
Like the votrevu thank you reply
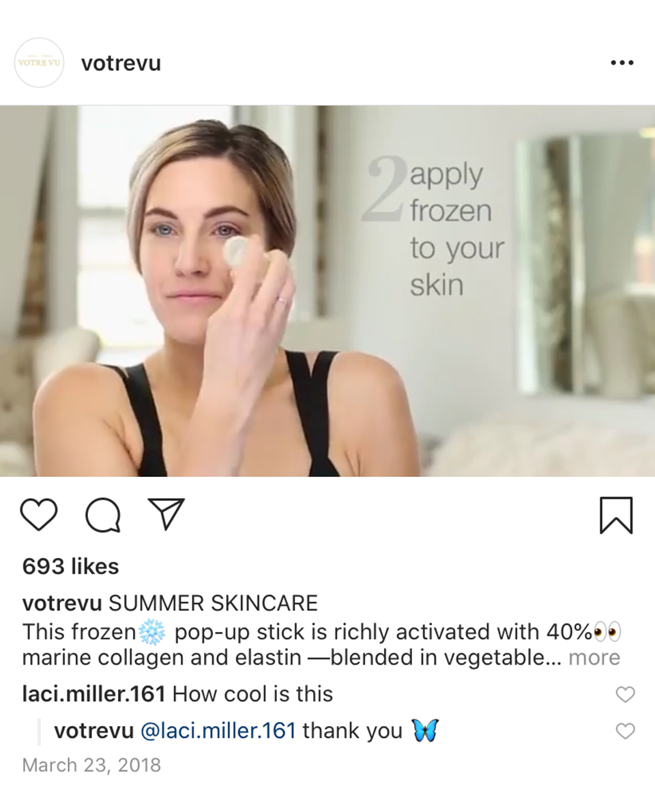coord(625,731)
